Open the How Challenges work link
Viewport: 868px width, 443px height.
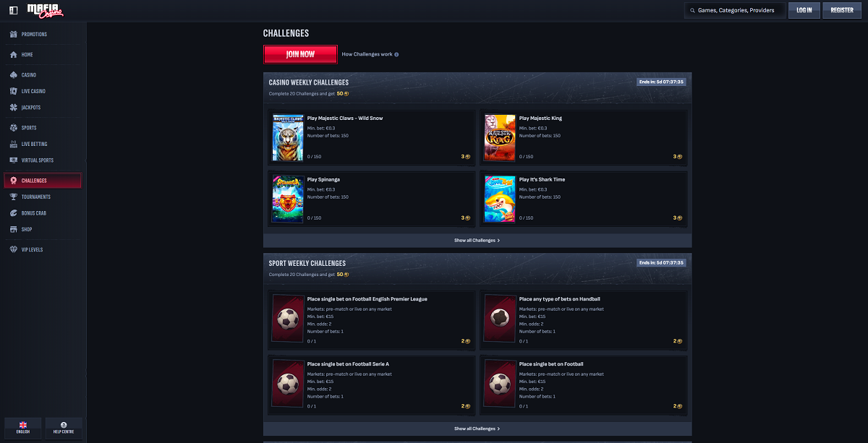point(367,54)
